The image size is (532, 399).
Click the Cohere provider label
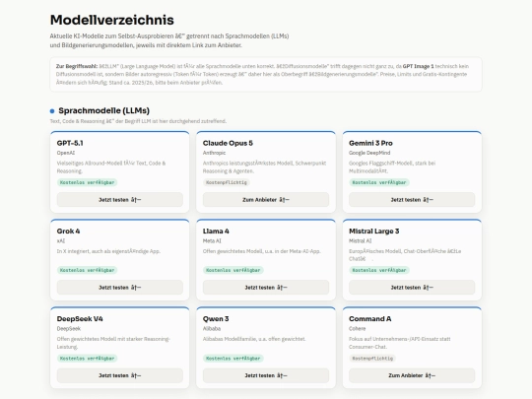click(x=358, y=329)
